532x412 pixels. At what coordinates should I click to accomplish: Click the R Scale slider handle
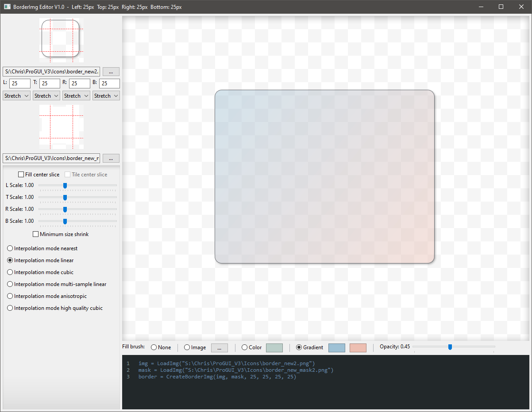[65, 209]
